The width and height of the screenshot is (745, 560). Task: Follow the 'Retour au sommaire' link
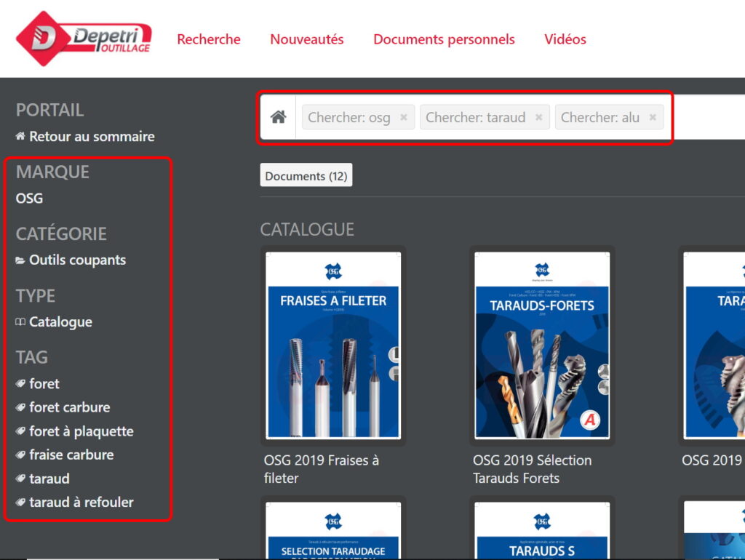(x=92, y=136)
